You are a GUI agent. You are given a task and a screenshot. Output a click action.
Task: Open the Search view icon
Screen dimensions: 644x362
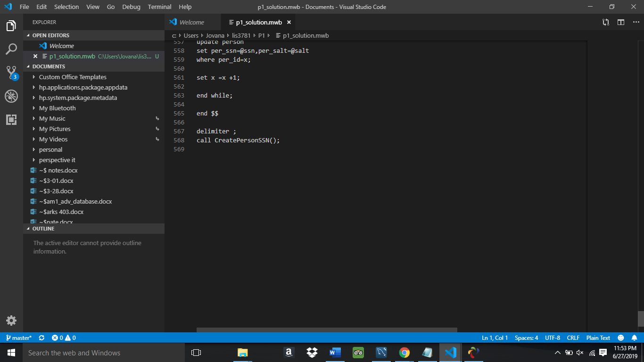point(11,49)
